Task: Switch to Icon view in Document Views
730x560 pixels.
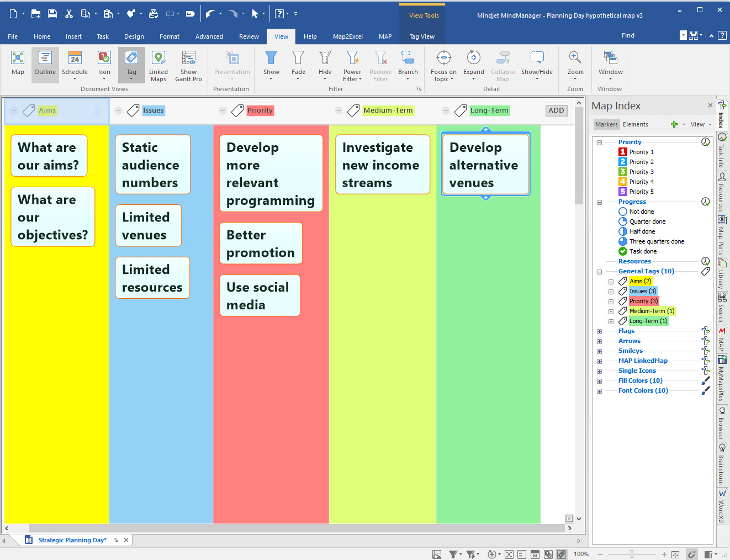Action: 104,65
